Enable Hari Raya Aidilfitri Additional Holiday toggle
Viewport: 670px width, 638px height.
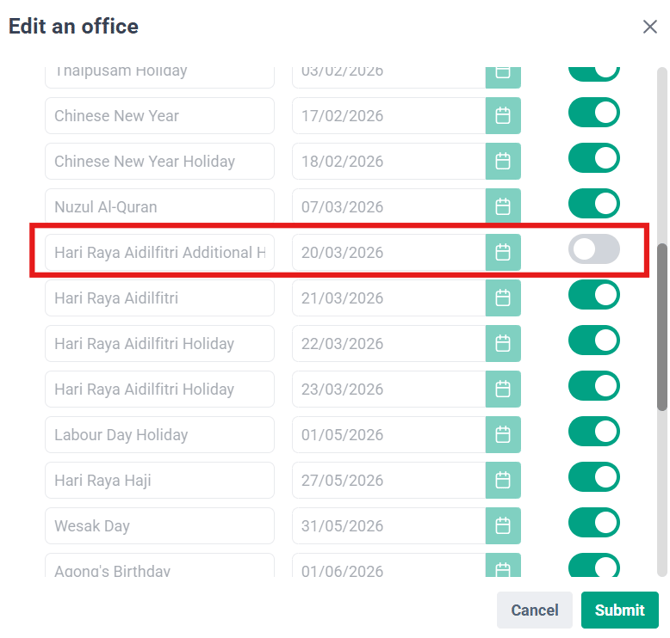point(594,250)
